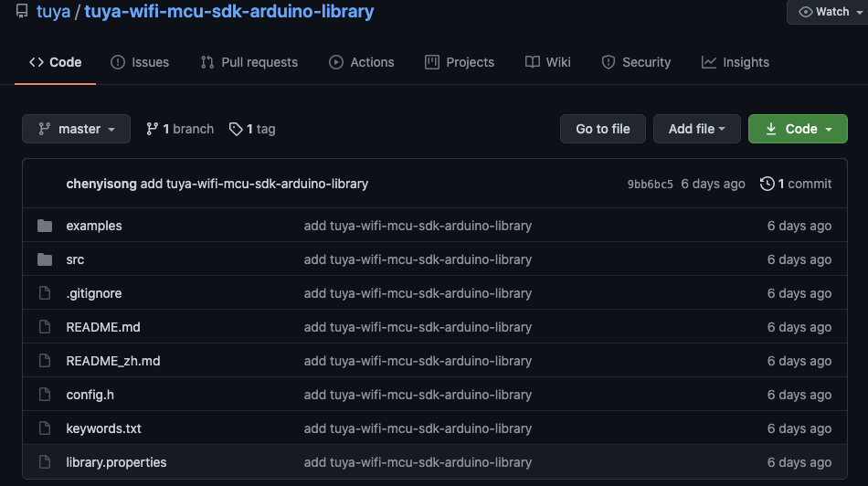Switch to the Issues tab
The height and width of the screenshot is (486, 868).
pos(140,62)
